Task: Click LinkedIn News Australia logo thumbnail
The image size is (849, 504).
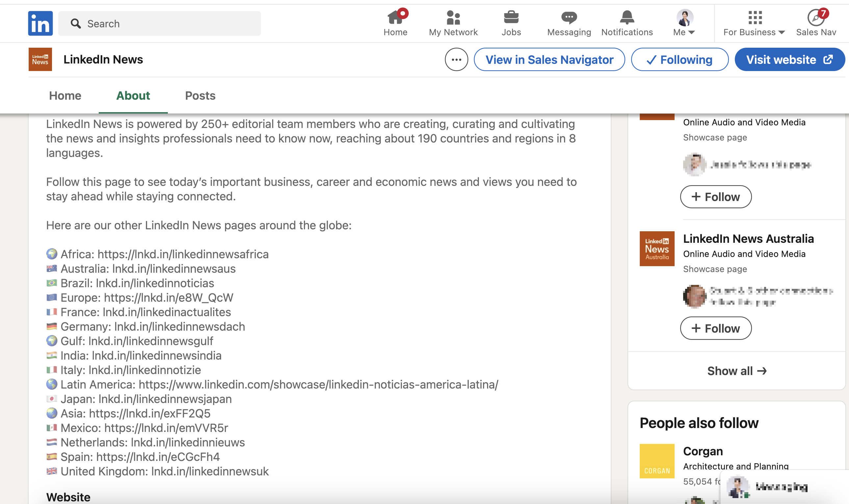Action: click(x=657, y=249)
